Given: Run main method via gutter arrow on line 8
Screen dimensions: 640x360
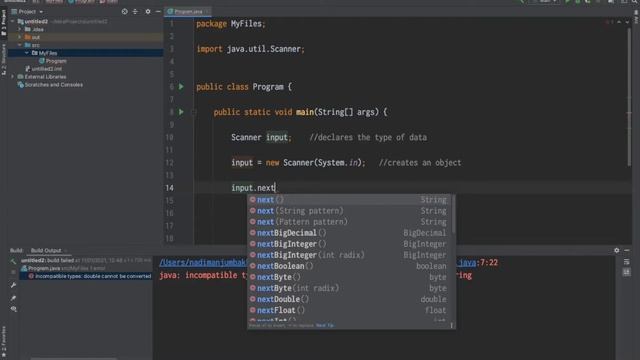Looking at the screenshot, I should tap(181, 112).
